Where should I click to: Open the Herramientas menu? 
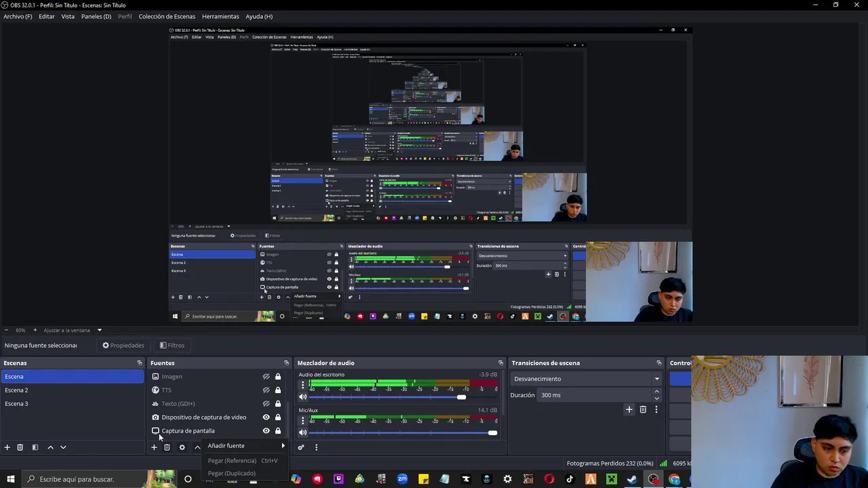click(x=220, y=16)
